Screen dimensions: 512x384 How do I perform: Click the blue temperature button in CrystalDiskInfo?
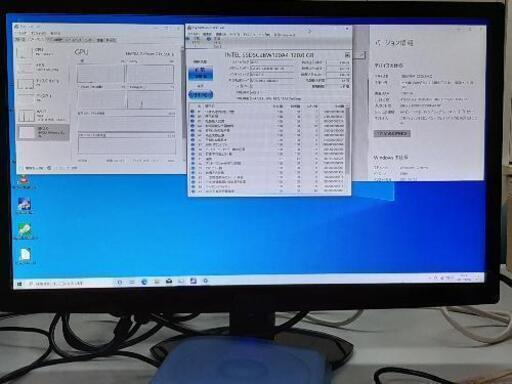click(200, 95)
